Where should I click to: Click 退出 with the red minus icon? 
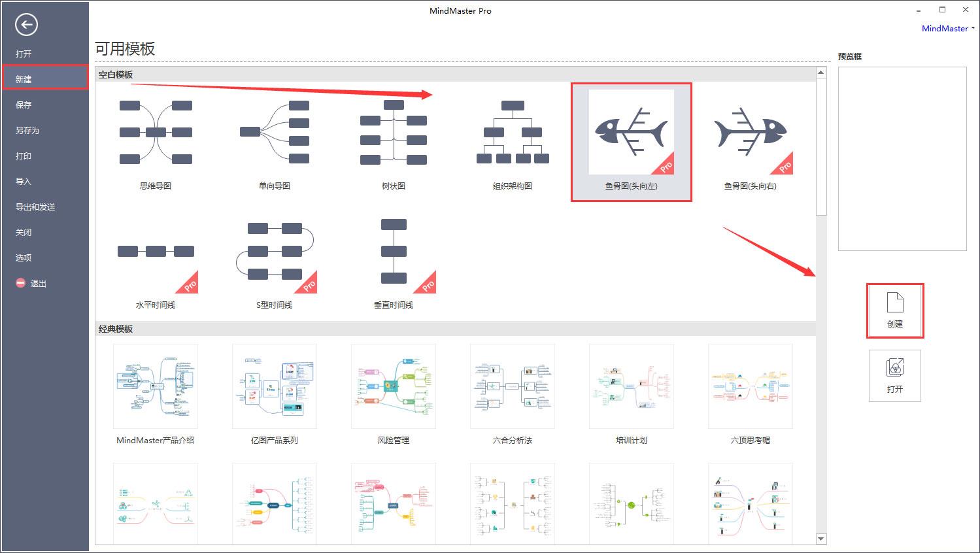click(31, 283)
